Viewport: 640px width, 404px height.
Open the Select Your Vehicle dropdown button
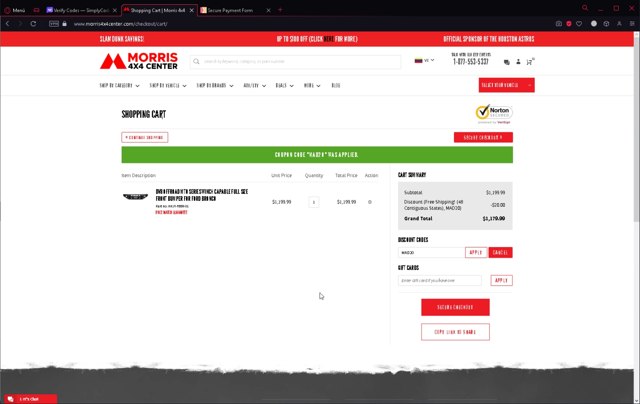point(507,85)
